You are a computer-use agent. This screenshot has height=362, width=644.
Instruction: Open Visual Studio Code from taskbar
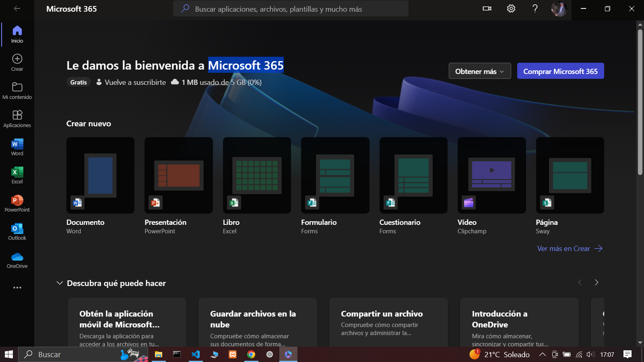[196, 354]
